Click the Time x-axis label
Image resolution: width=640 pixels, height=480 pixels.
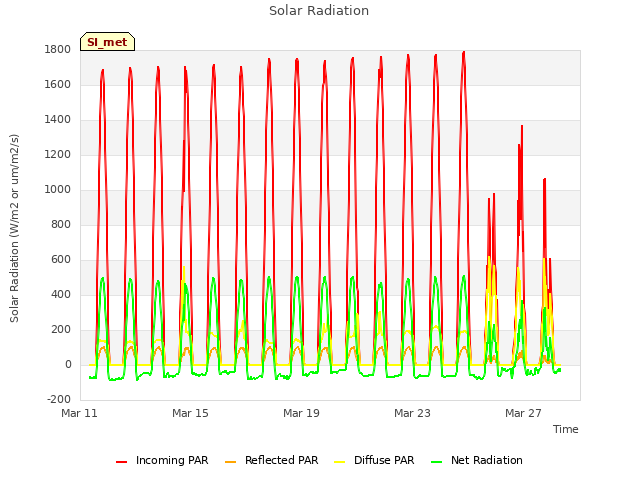pos(565,429)
